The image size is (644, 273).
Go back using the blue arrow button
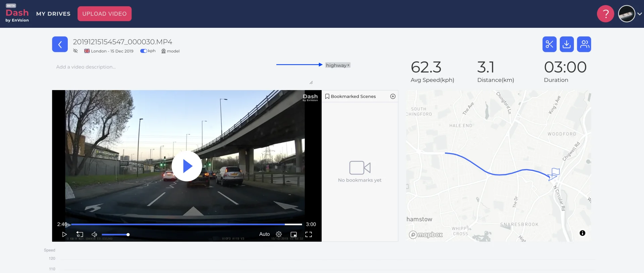(x=60, y=44)
